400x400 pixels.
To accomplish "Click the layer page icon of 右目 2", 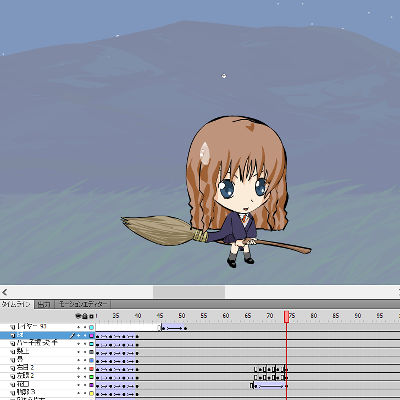I will click(13, 368).
